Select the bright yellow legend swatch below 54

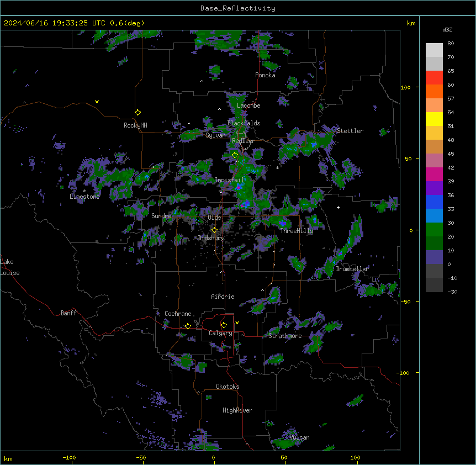click(x=434, y=119)
